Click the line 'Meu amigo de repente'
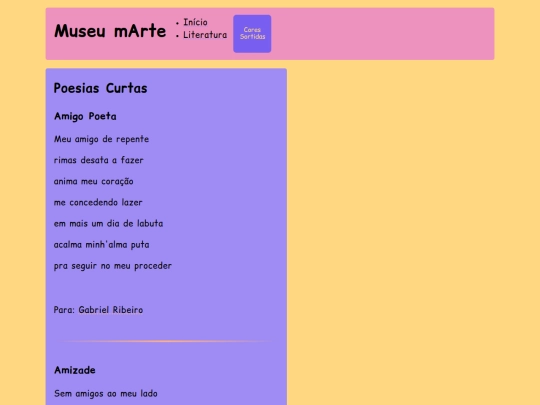 click(101, 139)
